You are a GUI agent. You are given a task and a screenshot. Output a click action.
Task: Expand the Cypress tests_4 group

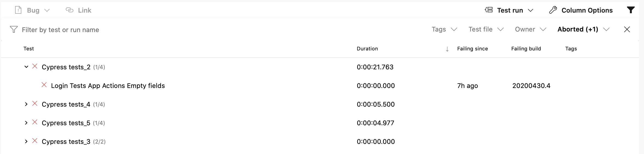tap(26, 104)
